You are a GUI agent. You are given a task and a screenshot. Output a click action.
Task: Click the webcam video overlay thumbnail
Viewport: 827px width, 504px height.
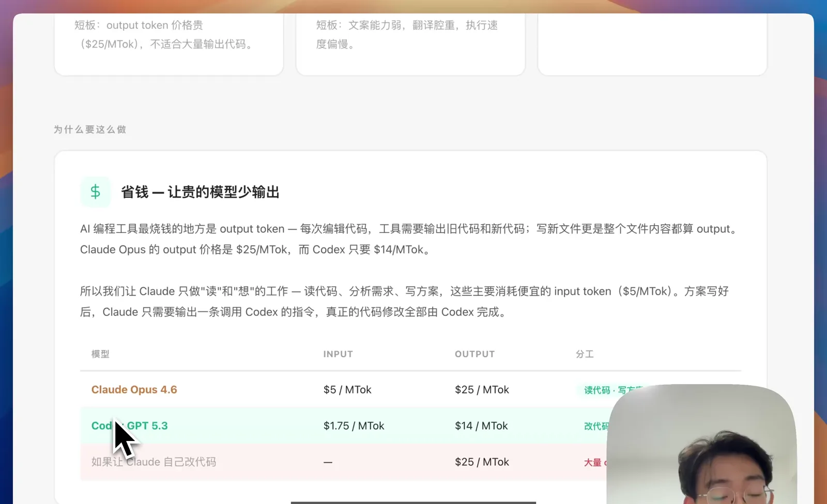tap(701, 444)
